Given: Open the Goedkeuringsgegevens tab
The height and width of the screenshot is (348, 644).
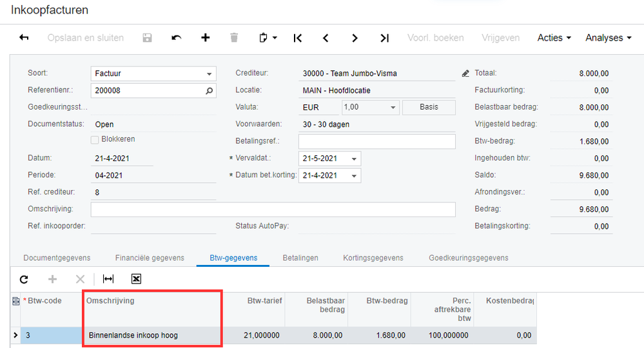Looking at the screenshot, I should 469,258.
